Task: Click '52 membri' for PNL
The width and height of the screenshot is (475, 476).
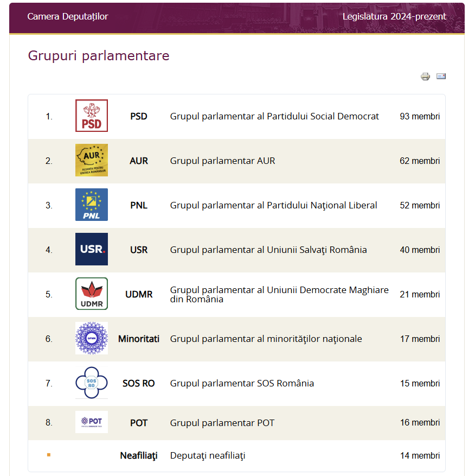Action: click(x=420, y=205)
